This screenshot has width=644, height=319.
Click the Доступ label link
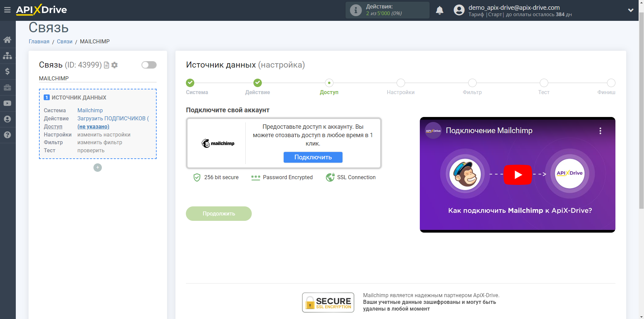(53, 127)
